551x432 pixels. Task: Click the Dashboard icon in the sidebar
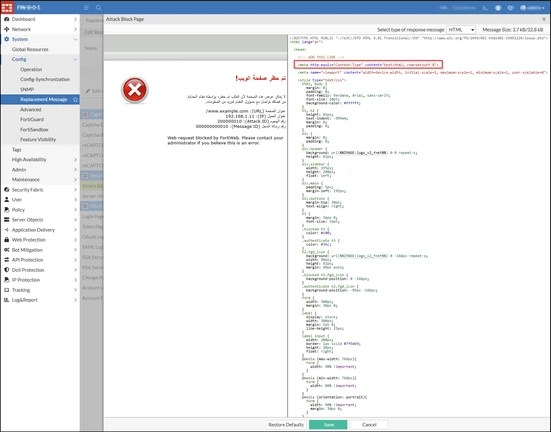coord(6,19)
